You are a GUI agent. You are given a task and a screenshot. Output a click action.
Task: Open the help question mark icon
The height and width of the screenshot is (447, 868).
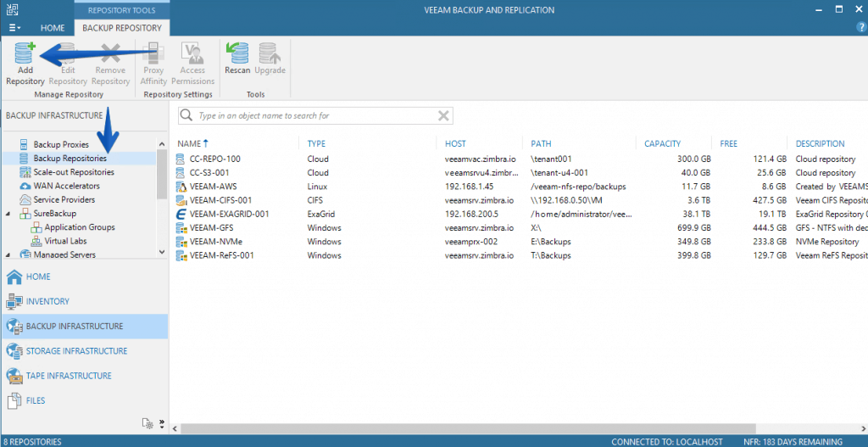860,27
